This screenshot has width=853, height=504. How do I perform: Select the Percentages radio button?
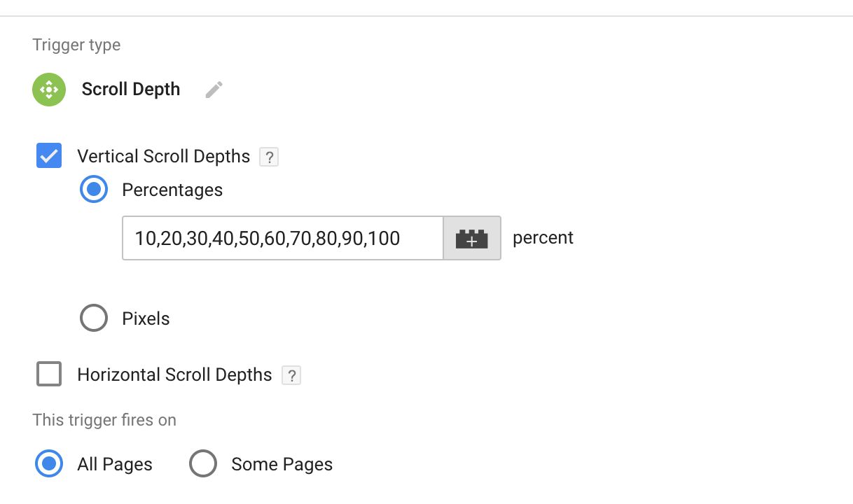(94, 190)
